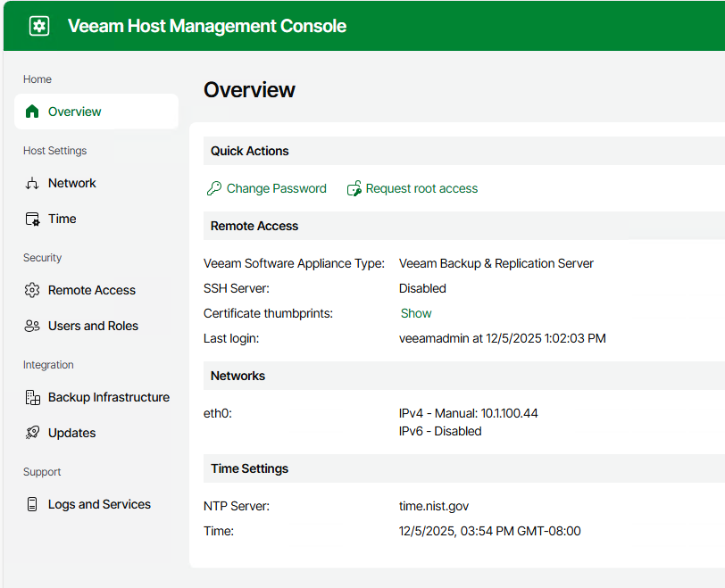
Task: Show the certificate thumbprints
Action: (416, 313)
